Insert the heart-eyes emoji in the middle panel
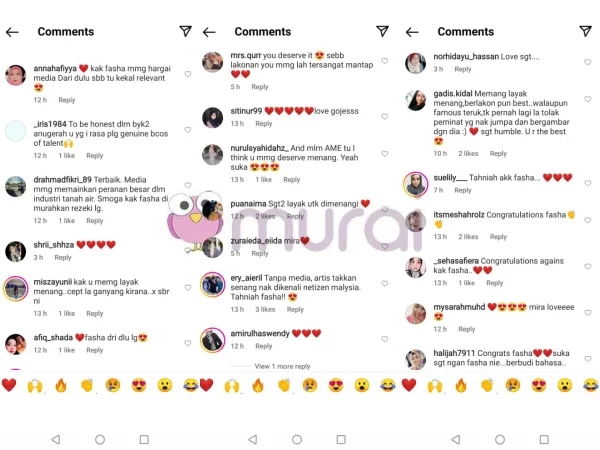Screen dimensions: 600x450 (x=336, y=385)
